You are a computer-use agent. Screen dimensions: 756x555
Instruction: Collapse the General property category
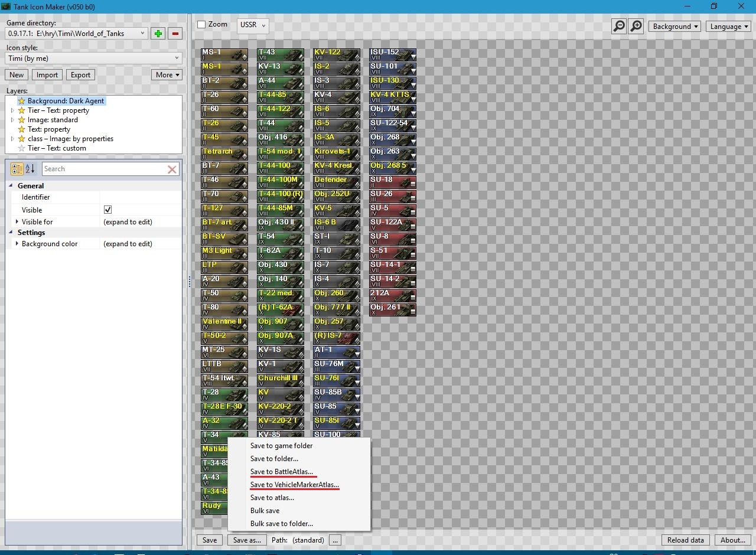click(x=11, y=186)
